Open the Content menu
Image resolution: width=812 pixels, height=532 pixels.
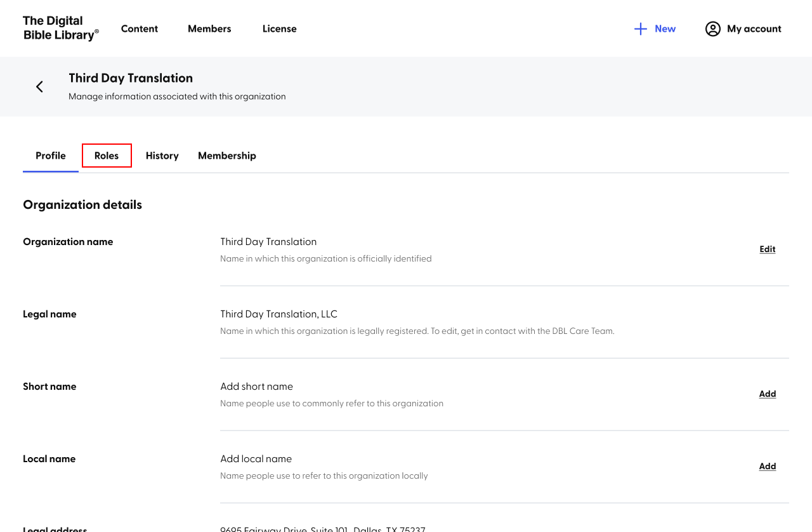[x=140, y=29]
